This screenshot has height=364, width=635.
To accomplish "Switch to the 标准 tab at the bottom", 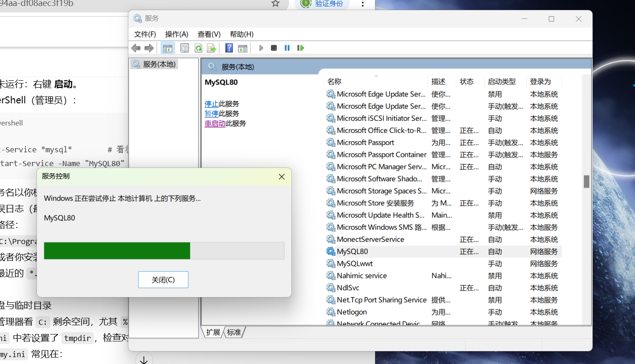I will tap(234, 332).
